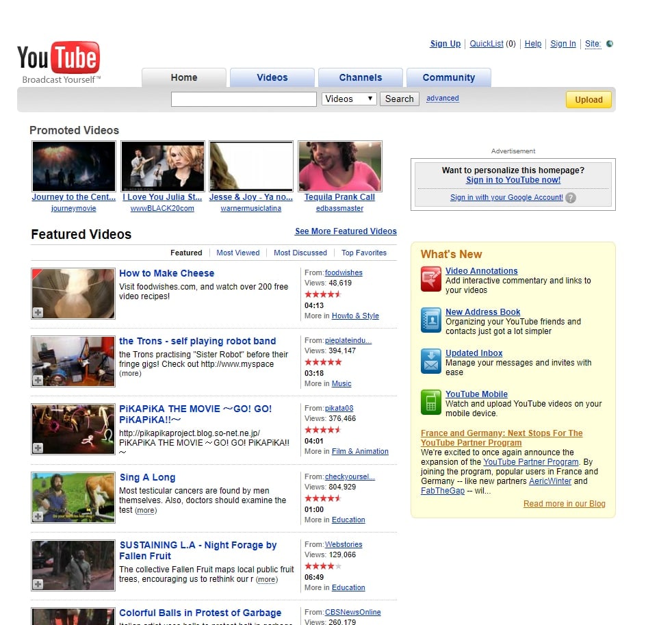Switch to the Home tab
The image size is (672, 625).
click(x=184, y=77)
